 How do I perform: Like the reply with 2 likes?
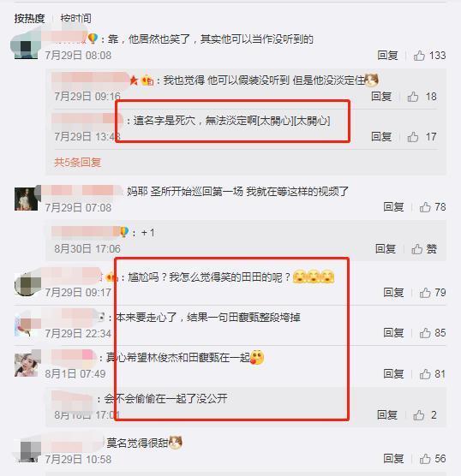[x=419, y=415]
